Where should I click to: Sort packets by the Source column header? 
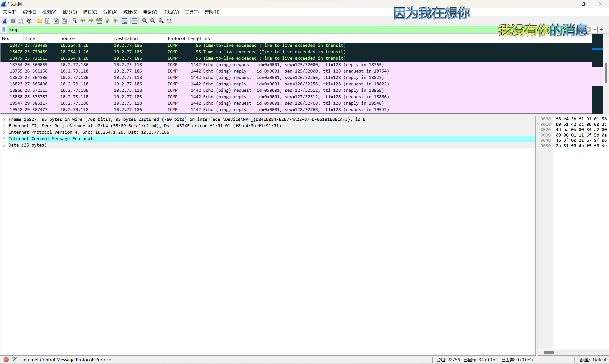(86, 39)
